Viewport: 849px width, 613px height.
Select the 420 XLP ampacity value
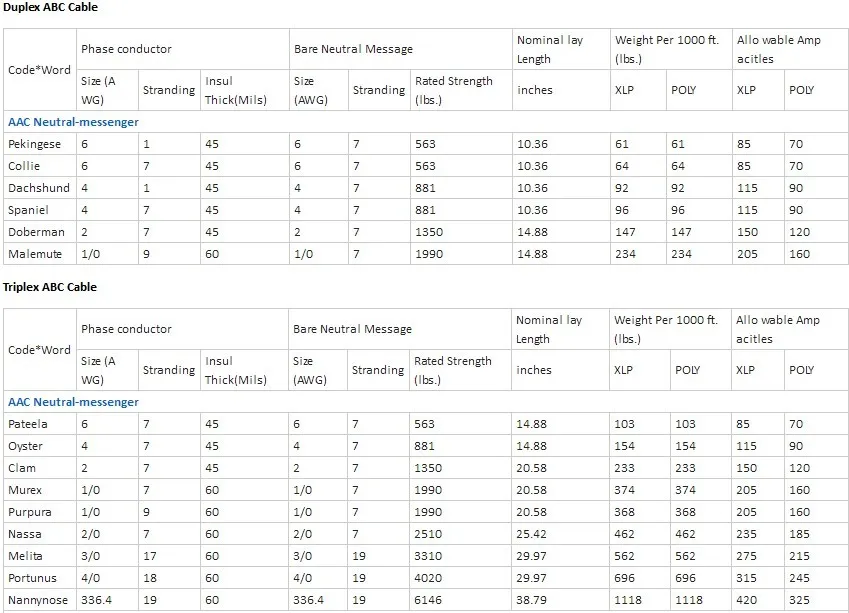(x=746, y=600)
